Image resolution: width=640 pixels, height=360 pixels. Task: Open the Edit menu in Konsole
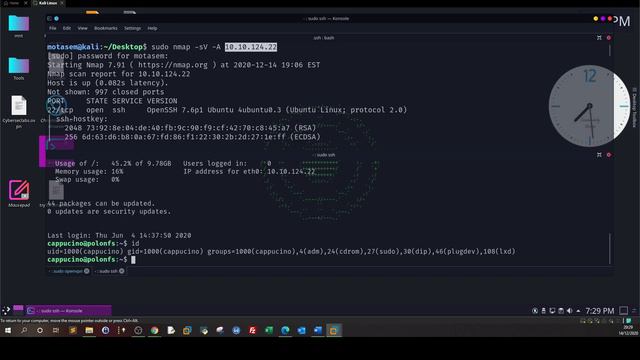(x=67, y=28)
